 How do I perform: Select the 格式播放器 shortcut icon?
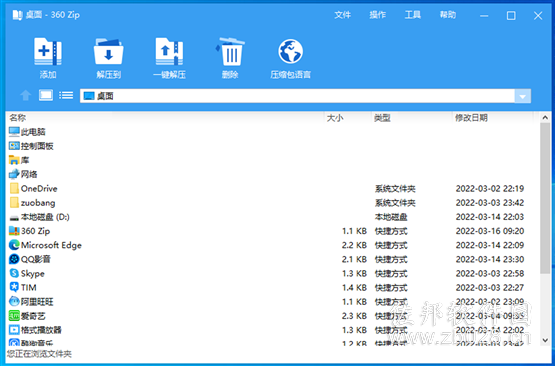(x=14, y=330)
